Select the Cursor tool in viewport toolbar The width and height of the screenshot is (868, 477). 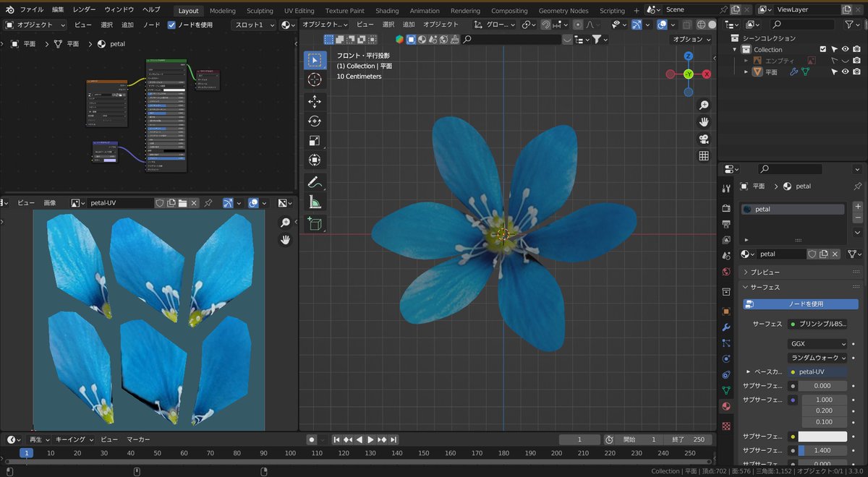pyautogui.click(x=315, y=79)
